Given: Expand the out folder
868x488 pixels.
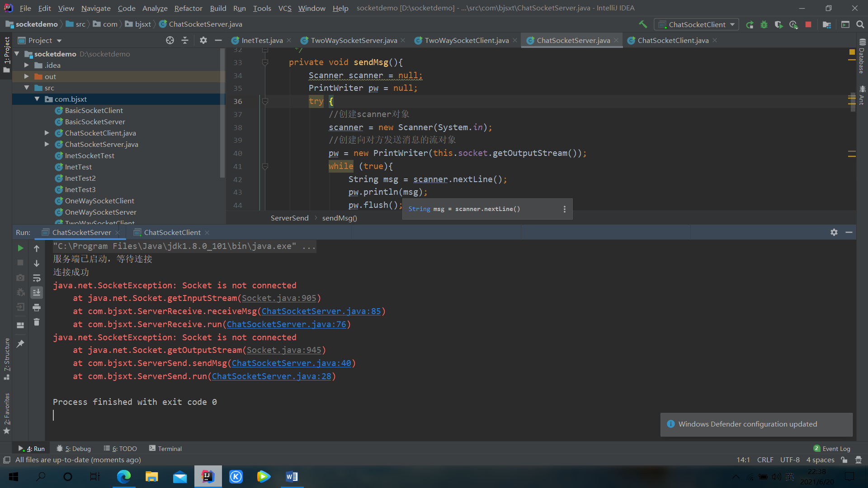Looking at the screenshot, I should point(27,76).
